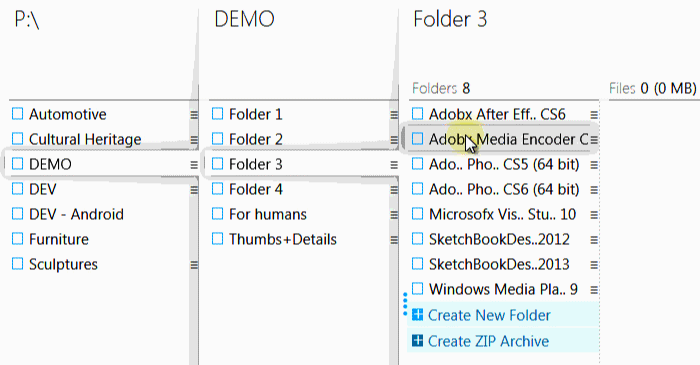700x365 pixels.
Task: Open the menu icon for Folder 3
Action: [394, 165]
